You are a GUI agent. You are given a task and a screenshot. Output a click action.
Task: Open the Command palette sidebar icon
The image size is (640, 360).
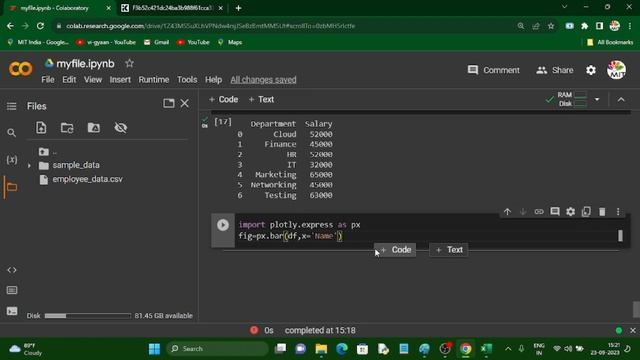click(11, 290)
